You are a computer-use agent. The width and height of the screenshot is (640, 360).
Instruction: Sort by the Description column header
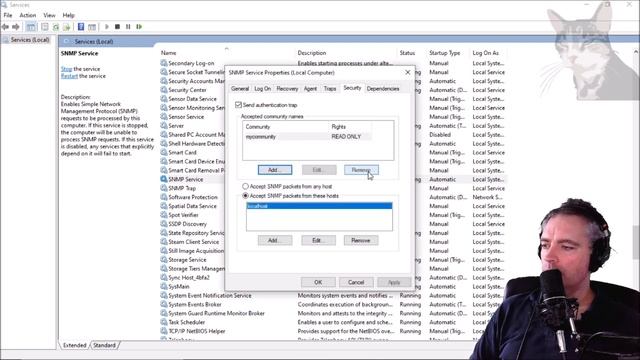312,53
